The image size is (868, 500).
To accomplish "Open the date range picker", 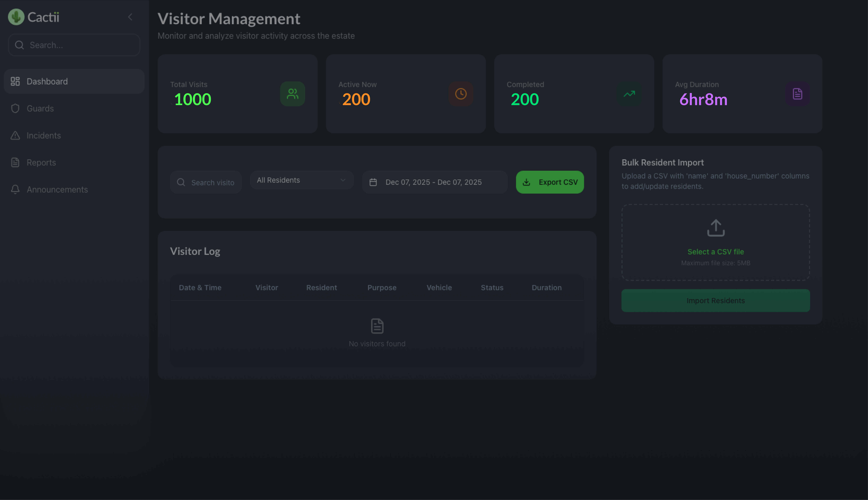I will [434, 182].
